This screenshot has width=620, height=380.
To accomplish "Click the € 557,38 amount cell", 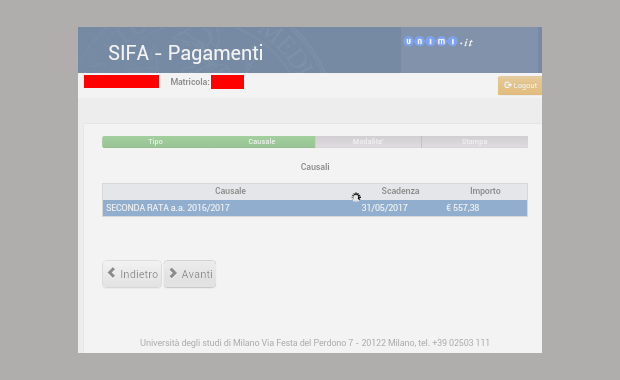I will tap(463, 208).
